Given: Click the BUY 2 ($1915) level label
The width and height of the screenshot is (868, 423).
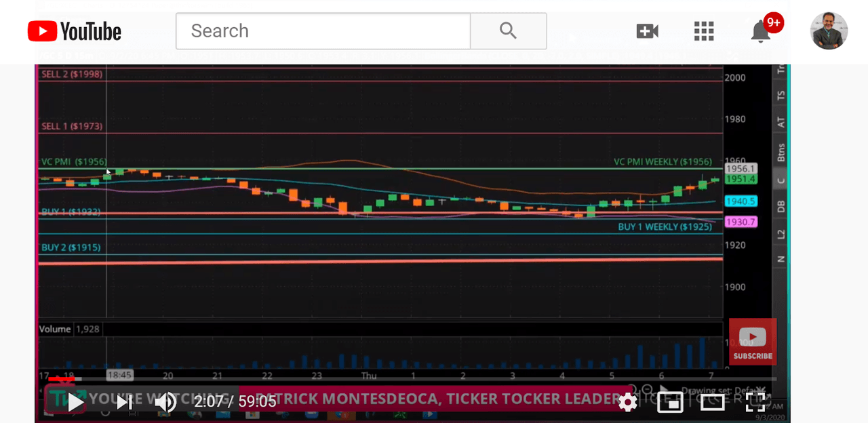Looking at the screenshot, I should (71, 247).
